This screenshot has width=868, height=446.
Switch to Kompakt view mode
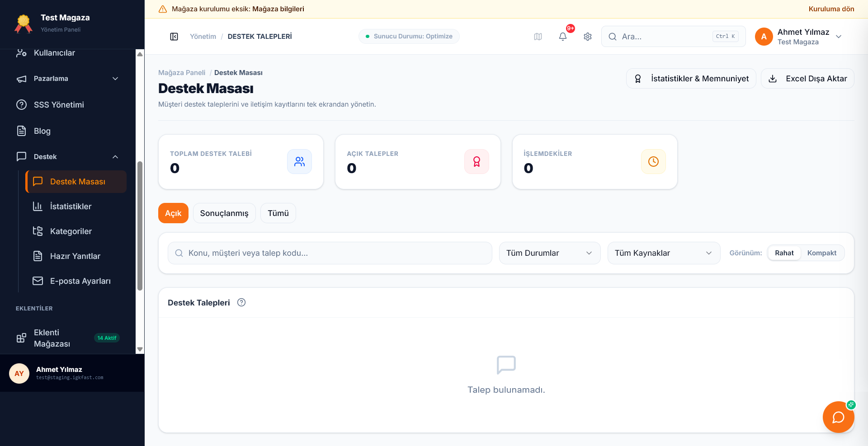(x=822, y=253)
